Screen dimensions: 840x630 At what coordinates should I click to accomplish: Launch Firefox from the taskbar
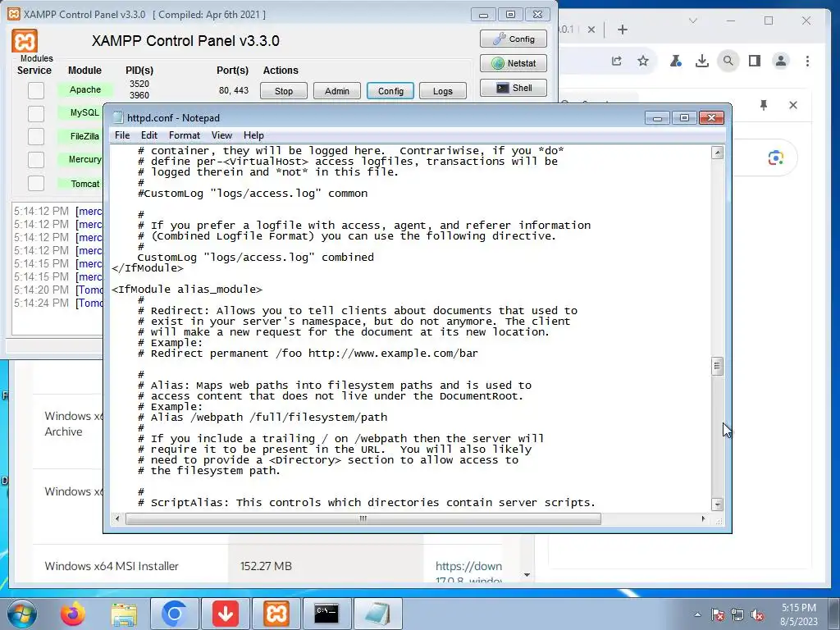pos(72,614)
